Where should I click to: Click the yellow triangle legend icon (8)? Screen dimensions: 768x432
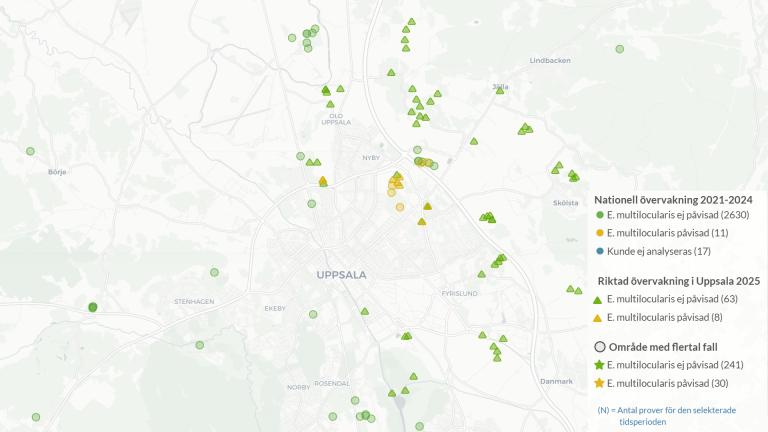tap(599, 317)
